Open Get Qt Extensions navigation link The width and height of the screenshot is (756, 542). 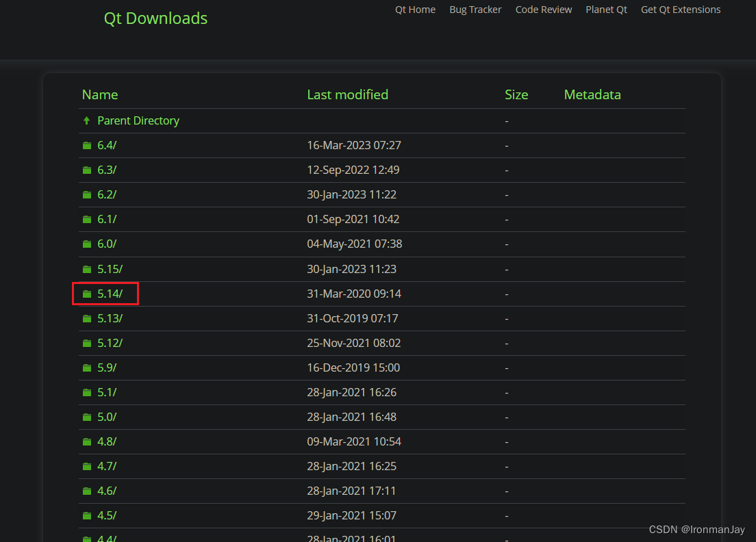coord(680,10)
